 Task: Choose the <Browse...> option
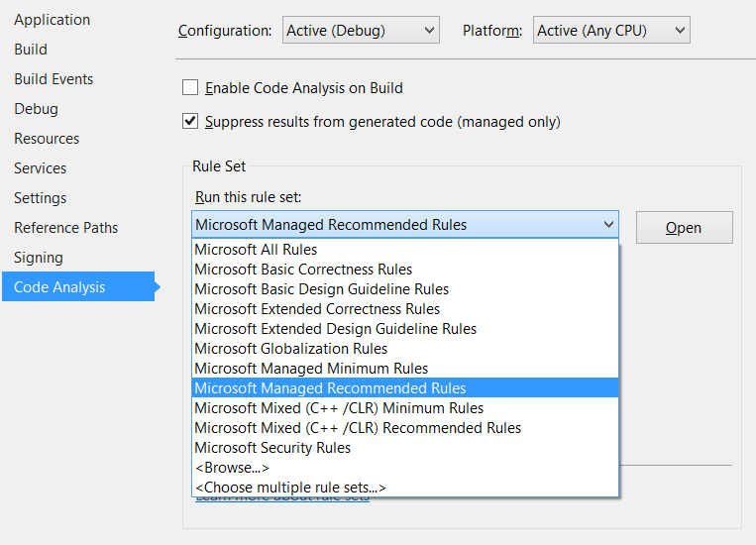coord(232,468)
